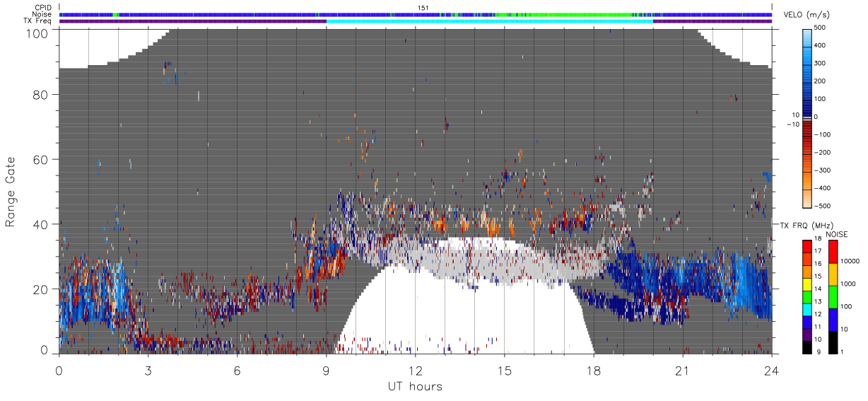The width and height of the screenshot is (868, 401).
Task: Click the green 100 swatch in NOISE legend
Action: (x=833, y=296)
